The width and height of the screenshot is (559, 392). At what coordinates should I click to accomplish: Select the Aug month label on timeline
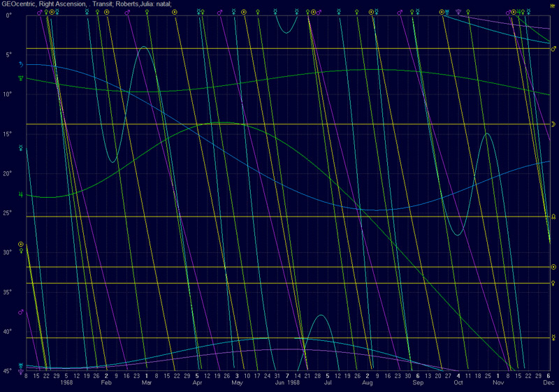pos(368,383)
